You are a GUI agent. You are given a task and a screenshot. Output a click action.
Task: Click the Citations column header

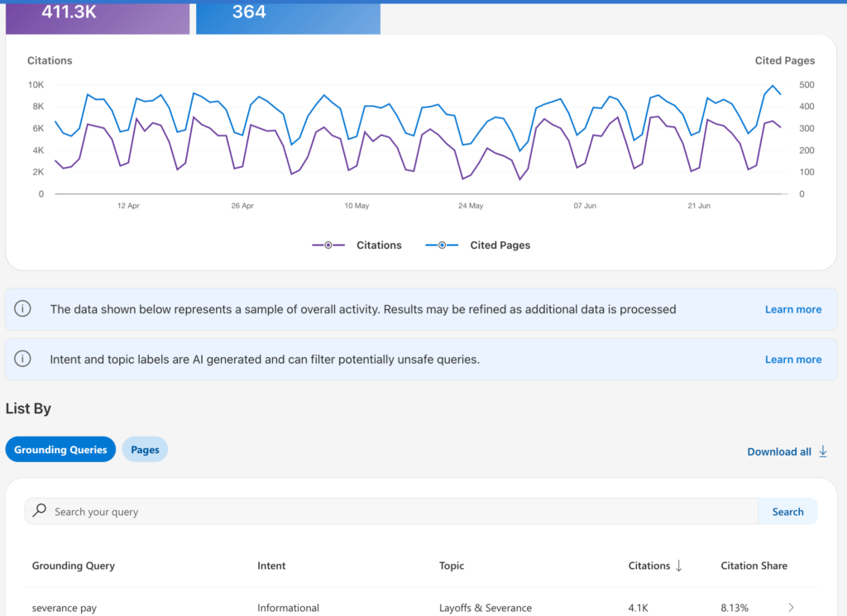tap(648, 566)
